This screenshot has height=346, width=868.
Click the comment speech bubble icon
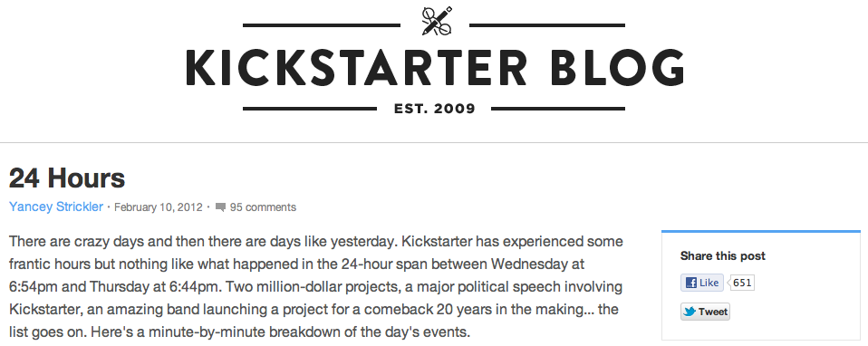tap(220, 207)
